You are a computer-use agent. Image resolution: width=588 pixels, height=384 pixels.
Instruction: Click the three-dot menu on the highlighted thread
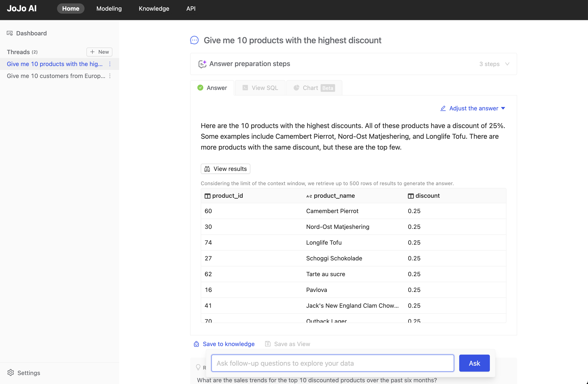point(110,64)
